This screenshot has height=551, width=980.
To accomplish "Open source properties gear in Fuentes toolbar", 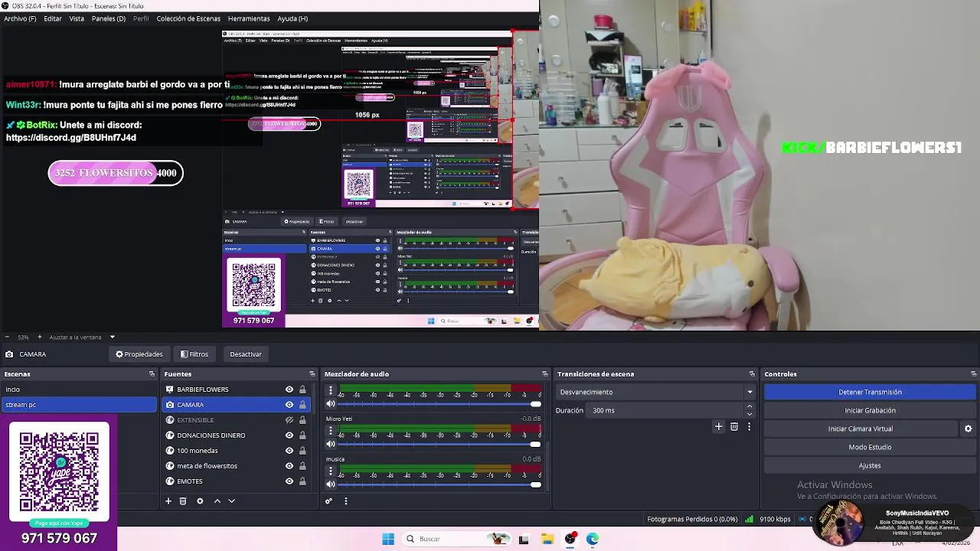I will coord(200,501).
